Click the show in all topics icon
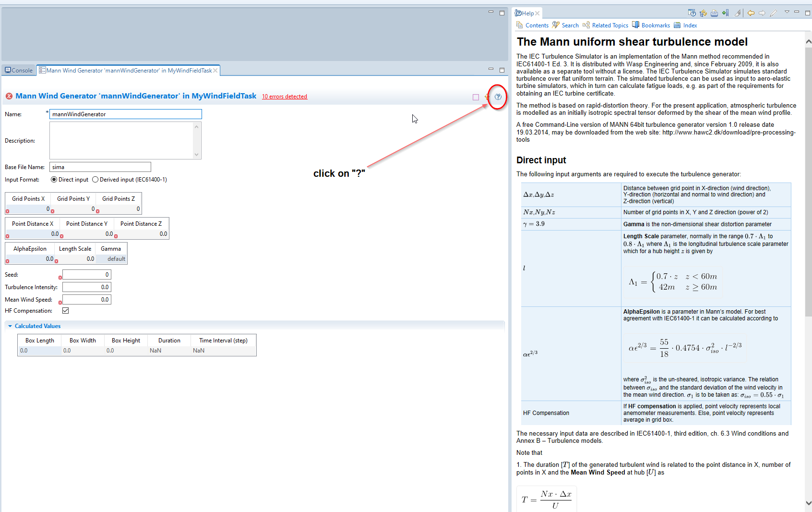812x512 pixels. (703, 13)
